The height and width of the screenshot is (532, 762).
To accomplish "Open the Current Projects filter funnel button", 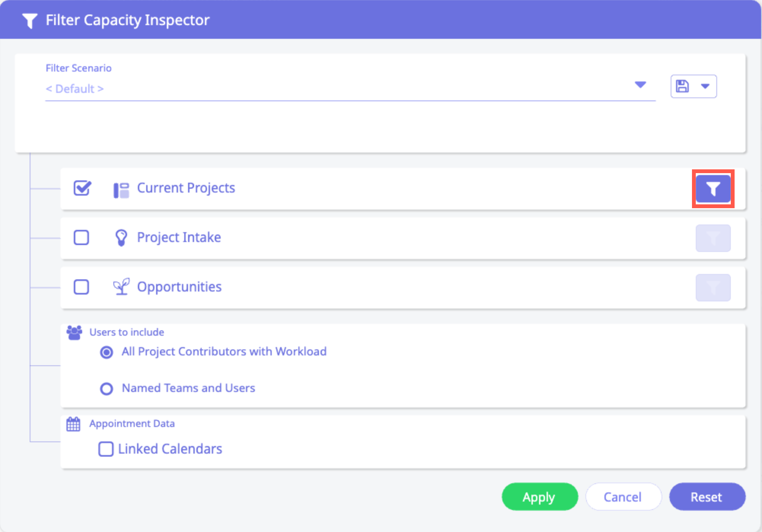I will coord(713,189).
